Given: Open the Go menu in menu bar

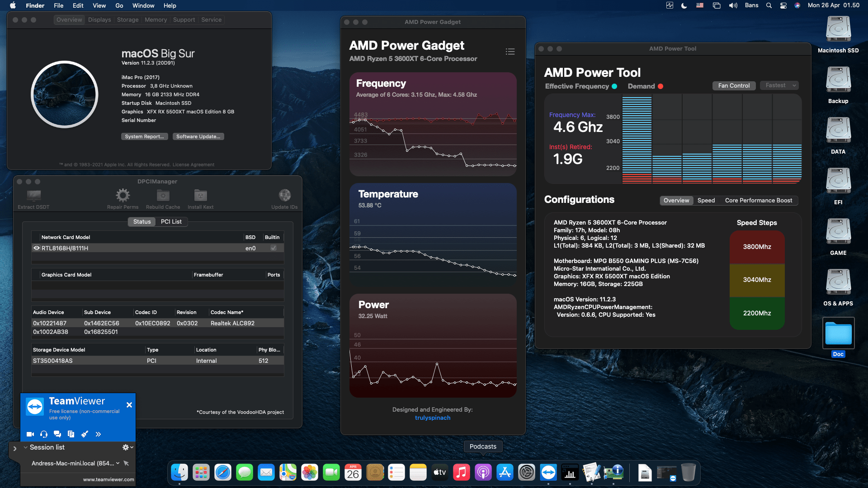Looking at the screenshot, I should (x=119, y=5).
